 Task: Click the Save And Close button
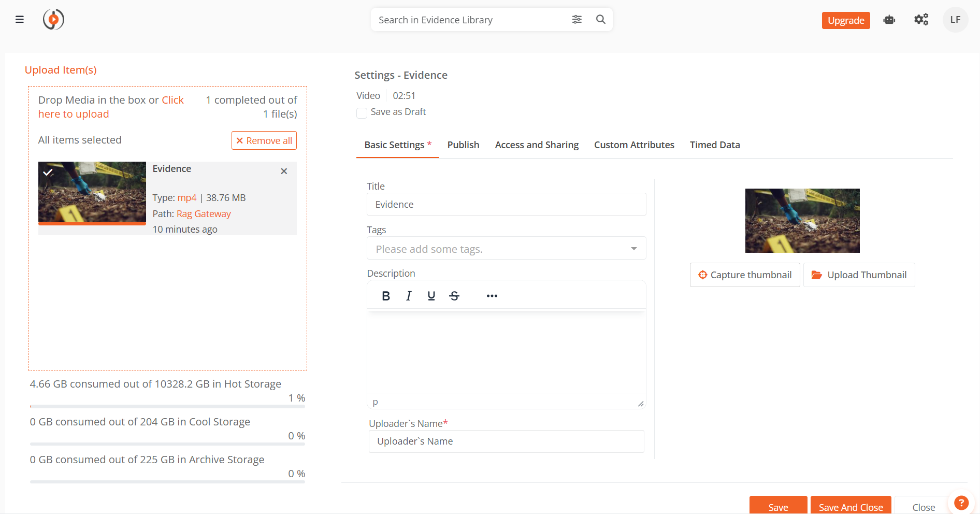pyautogui.click(x=851, y=507)
